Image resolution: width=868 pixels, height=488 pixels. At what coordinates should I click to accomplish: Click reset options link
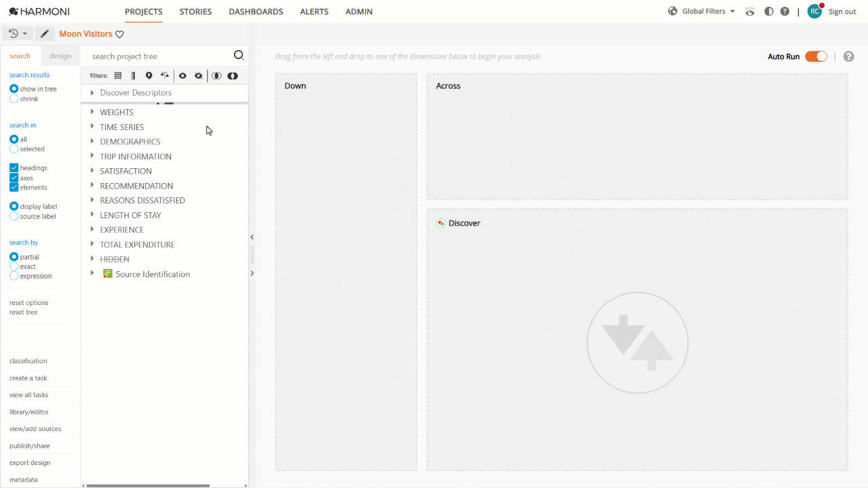click(29, 303)
